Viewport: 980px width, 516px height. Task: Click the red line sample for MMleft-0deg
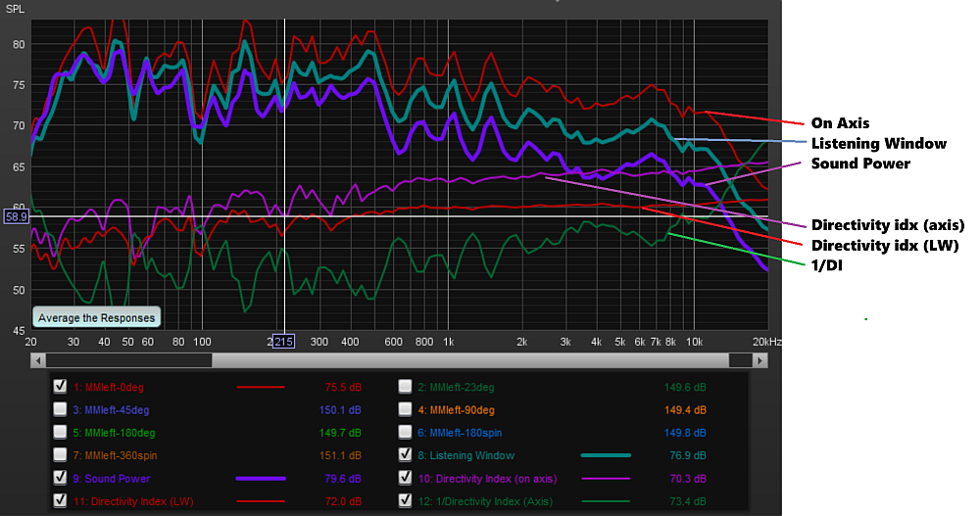(261, 386)
